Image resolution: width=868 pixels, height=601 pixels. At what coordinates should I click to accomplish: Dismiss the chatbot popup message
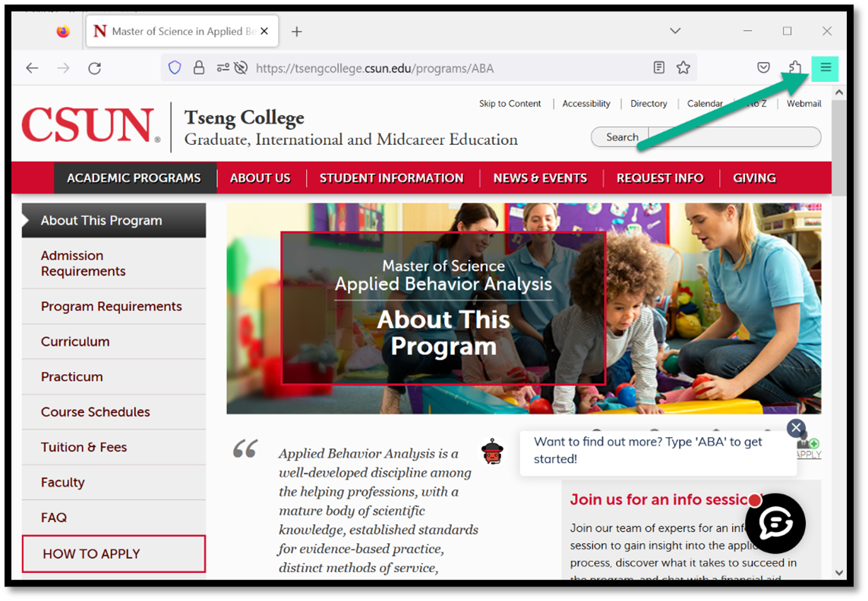795,428
